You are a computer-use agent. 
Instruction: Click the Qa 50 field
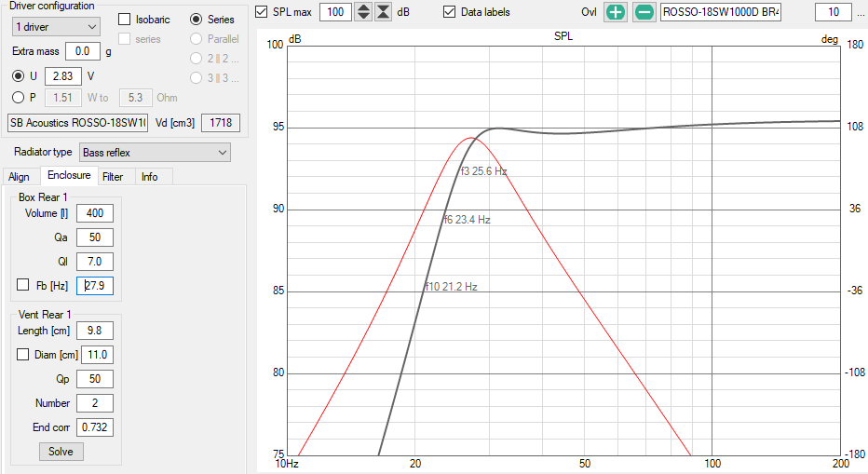click(95, 237)
